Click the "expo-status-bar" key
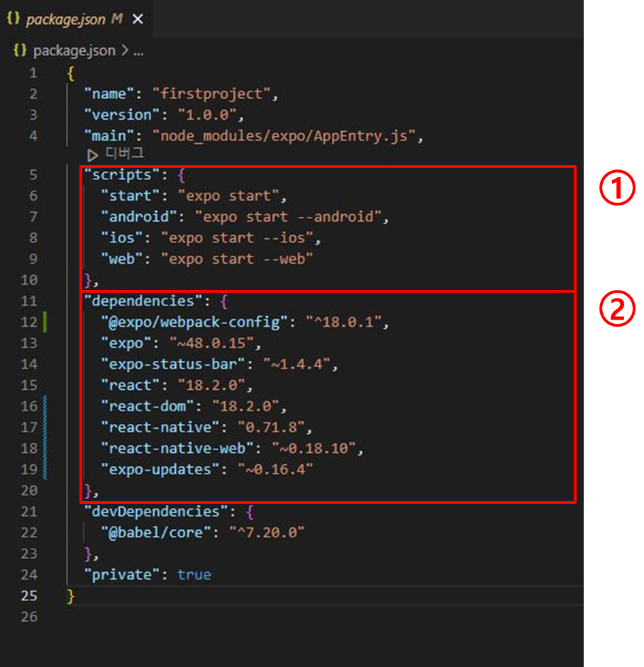This screenshot has height=667, width=644. 173,364
